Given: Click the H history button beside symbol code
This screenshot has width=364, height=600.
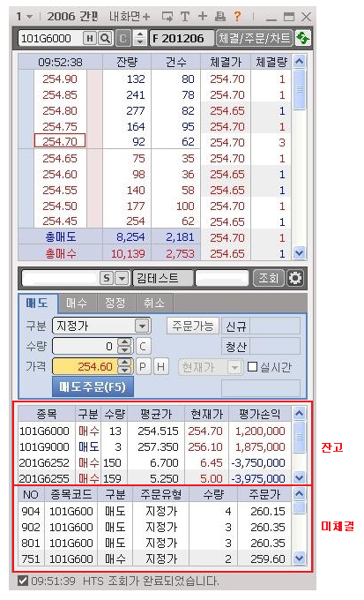Looking at the screenshot, I should tap(90, 38).
